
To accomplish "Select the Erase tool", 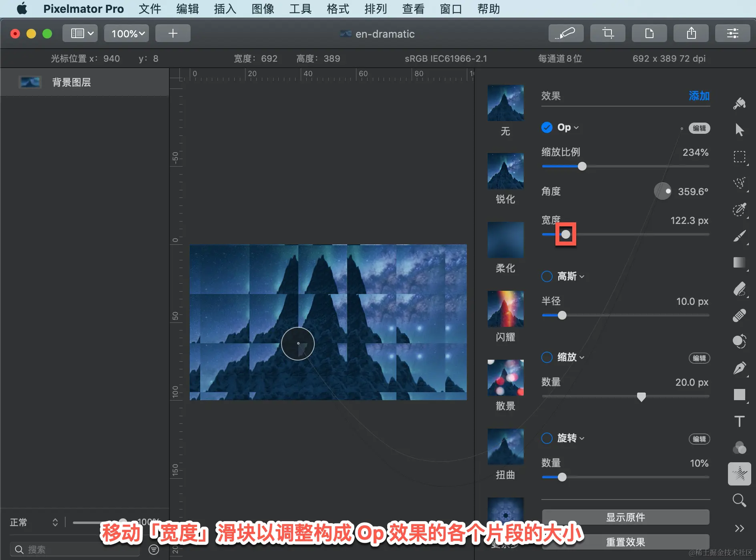I will click(739, 289).
